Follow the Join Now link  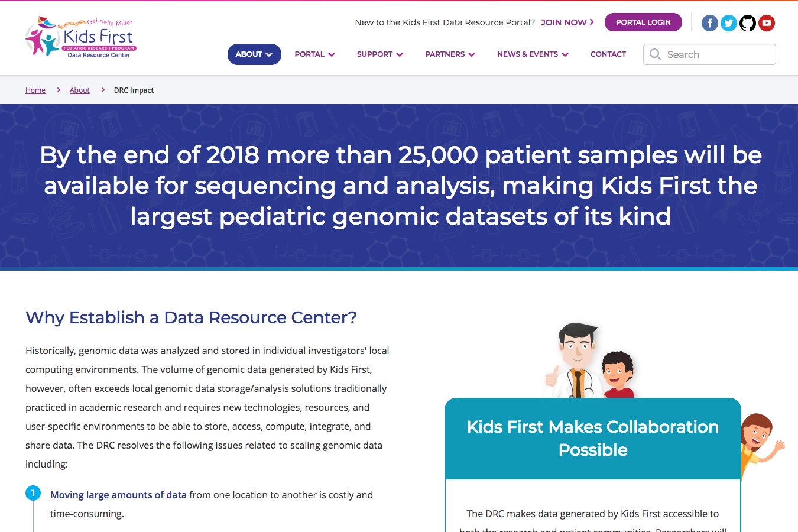(x=567, y=22)
